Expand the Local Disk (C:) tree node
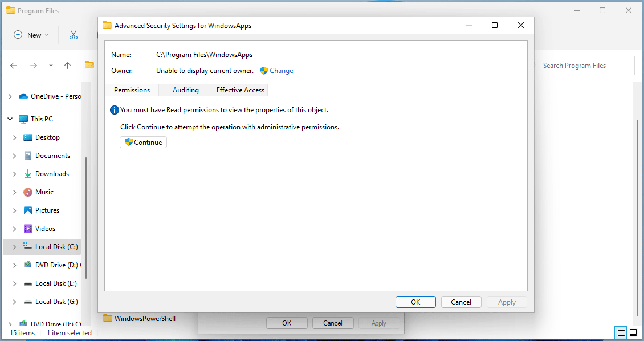 point(14,246)
